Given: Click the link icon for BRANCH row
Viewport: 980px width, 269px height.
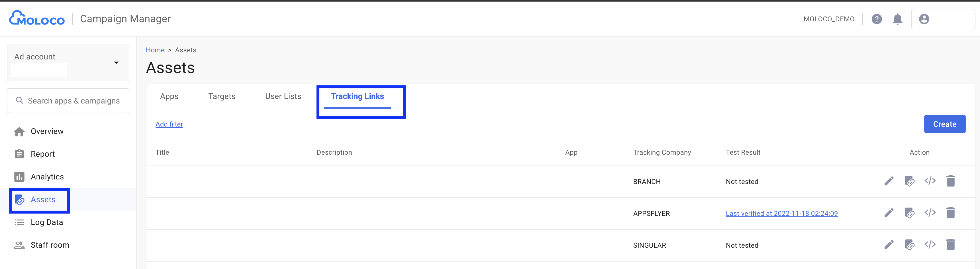Looking at the screenshot, I should [x=909, y=181].
